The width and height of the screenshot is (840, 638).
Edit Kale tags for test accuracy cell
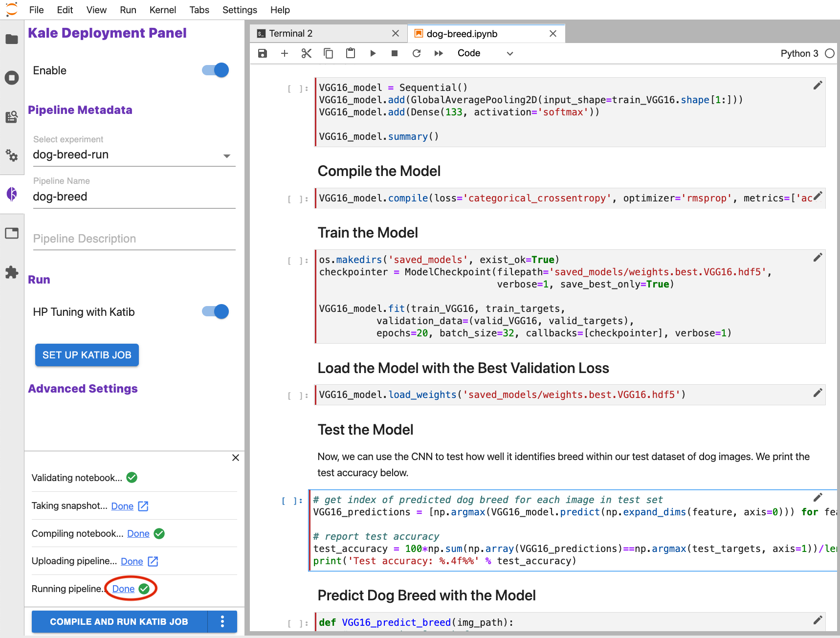point(818,498)
